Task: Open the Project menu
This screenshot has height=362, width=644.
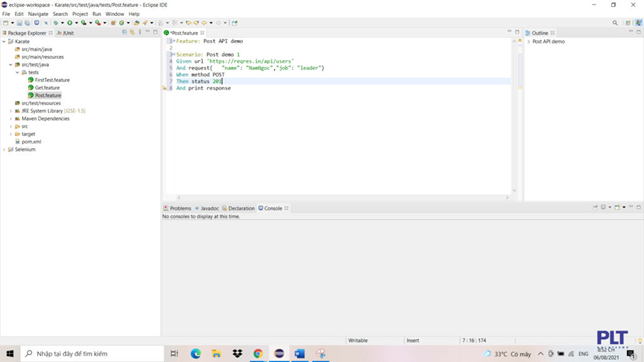Action: coord(80,14)
